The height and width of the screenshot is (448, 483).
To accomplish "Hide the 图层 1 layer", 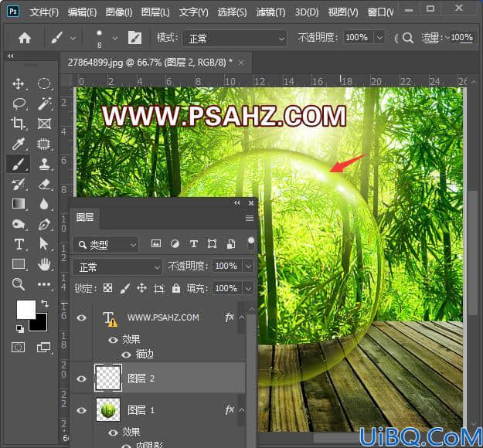I will tap(81, 410).
